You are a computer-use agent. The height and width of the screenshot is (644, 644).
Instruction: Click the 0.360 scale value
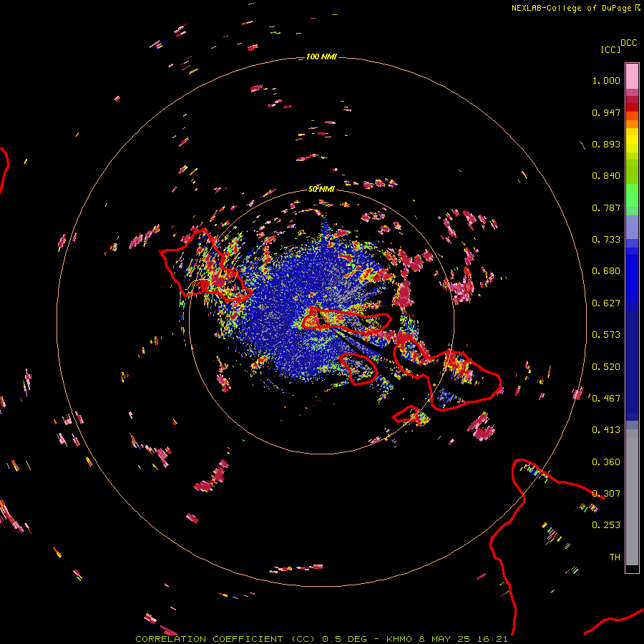pyautogui.click(x=606, y=462)
